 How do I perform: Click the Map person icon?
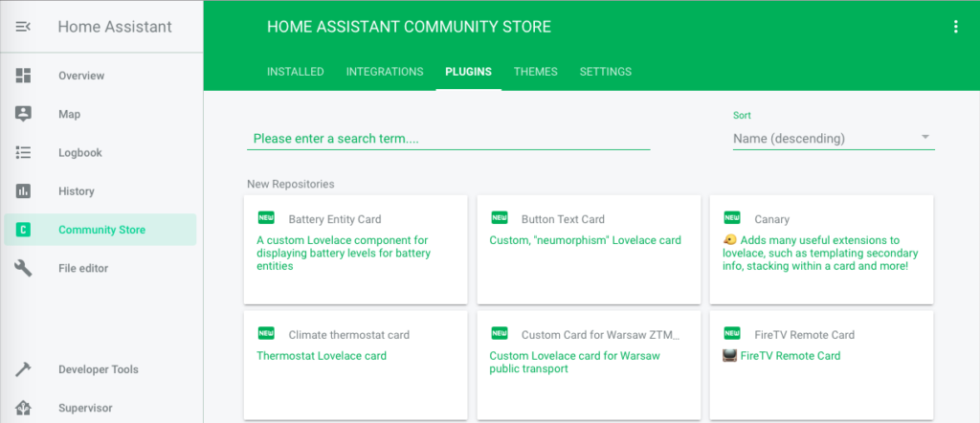(x=23, y=114)
